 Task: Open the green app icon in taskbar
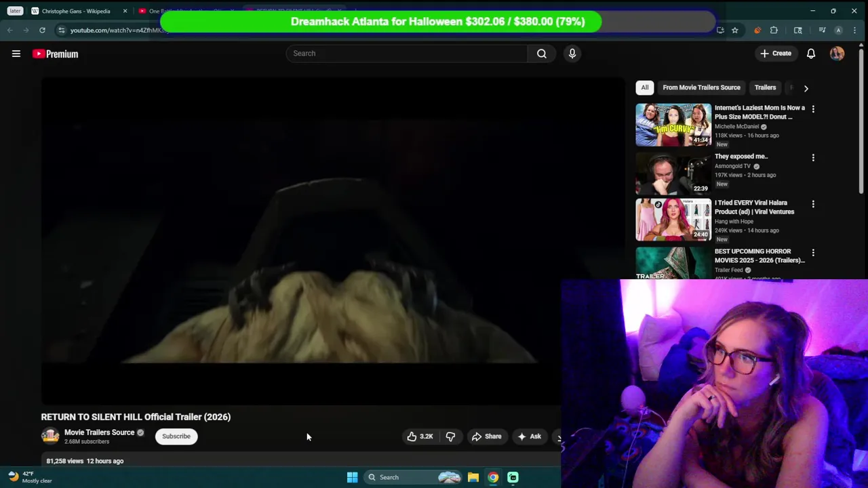(x=513, y=477)
